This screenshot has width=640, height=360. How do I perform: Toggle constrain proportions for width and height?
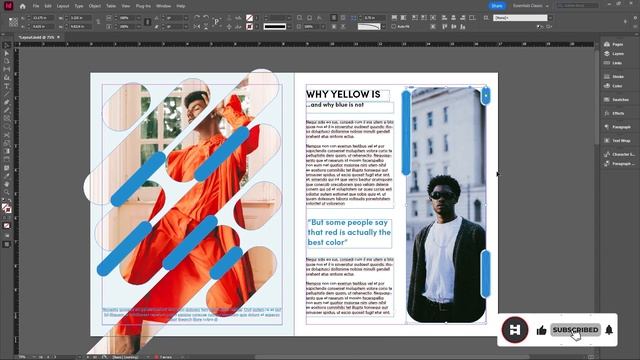point(98,22)
